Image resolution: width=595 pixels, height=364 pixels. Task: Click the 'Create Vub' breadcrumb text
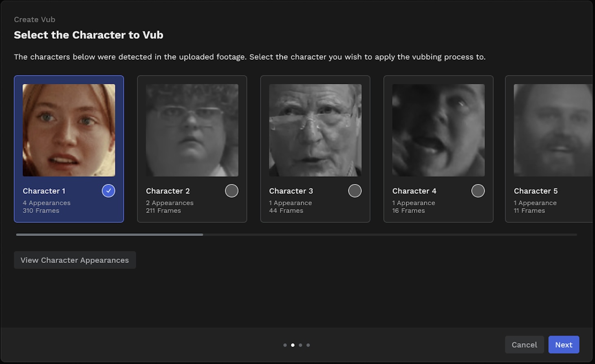tap(35, 20)
